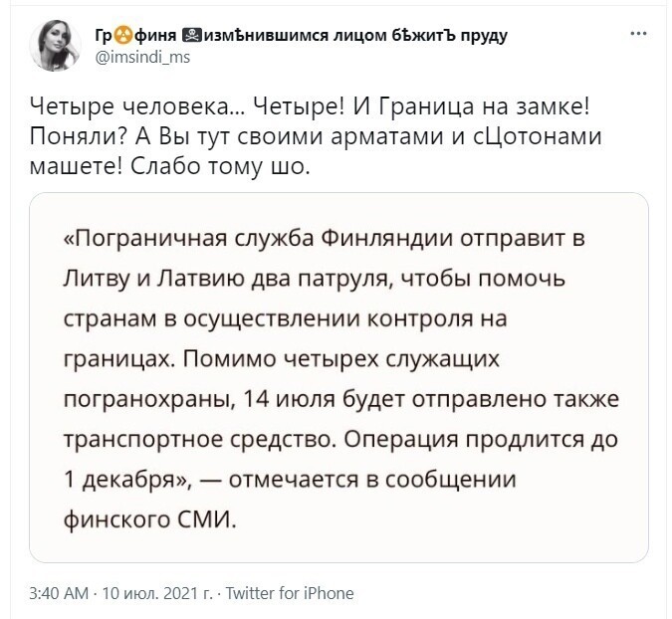Open the display name starting with "Гр"
Image resolution: width=672 pixels, height=619 pixels.
301,36
